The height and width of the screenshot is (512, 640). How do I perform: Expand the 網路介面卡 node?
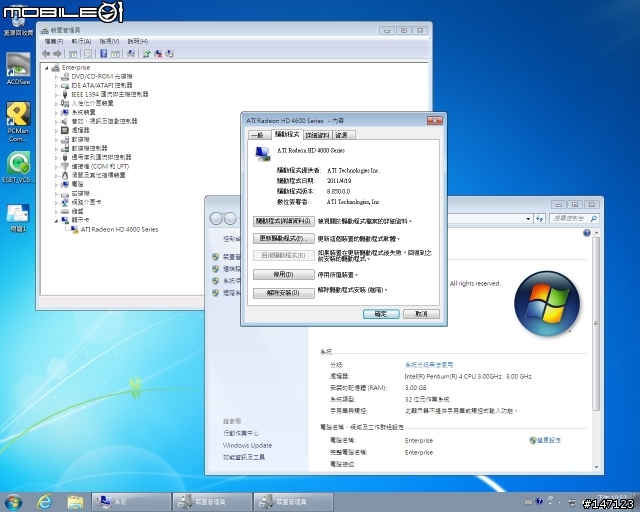pyautogui.click(x=56, y=203)
